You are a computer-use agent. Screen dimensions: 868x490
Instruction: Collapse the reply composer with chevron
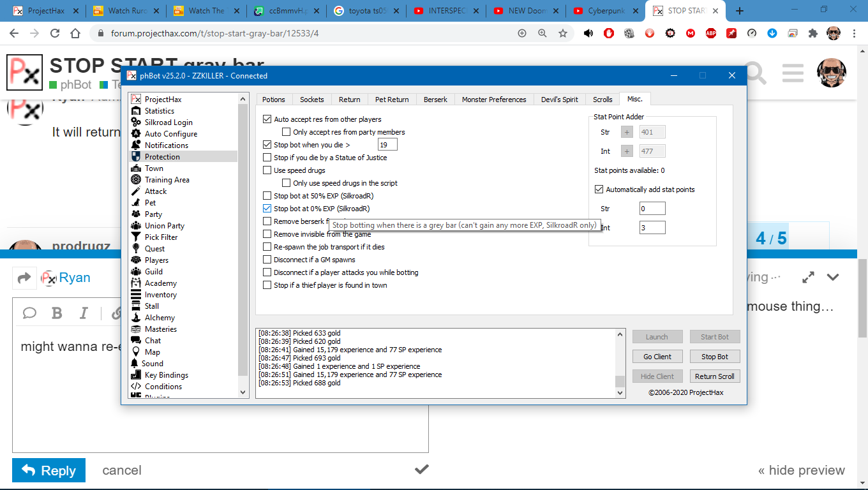(833, 278)
